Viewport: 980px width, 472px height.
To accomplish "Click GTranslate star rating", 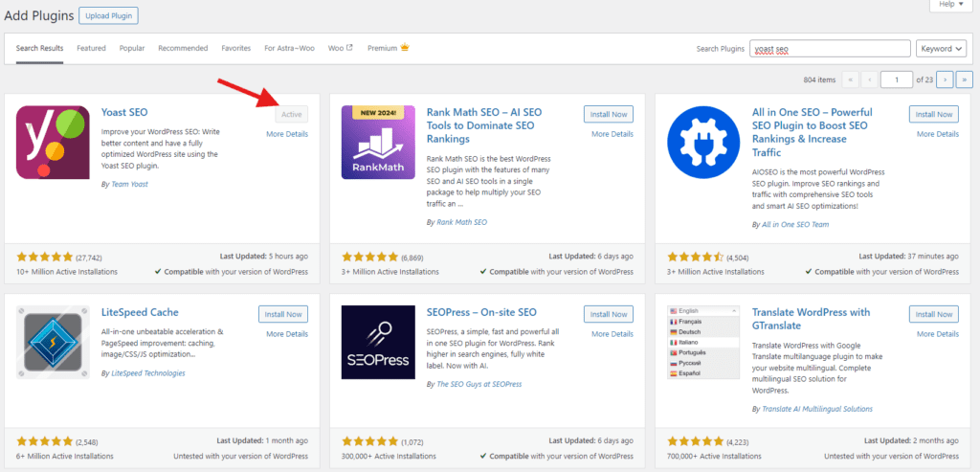I will 696,440.
